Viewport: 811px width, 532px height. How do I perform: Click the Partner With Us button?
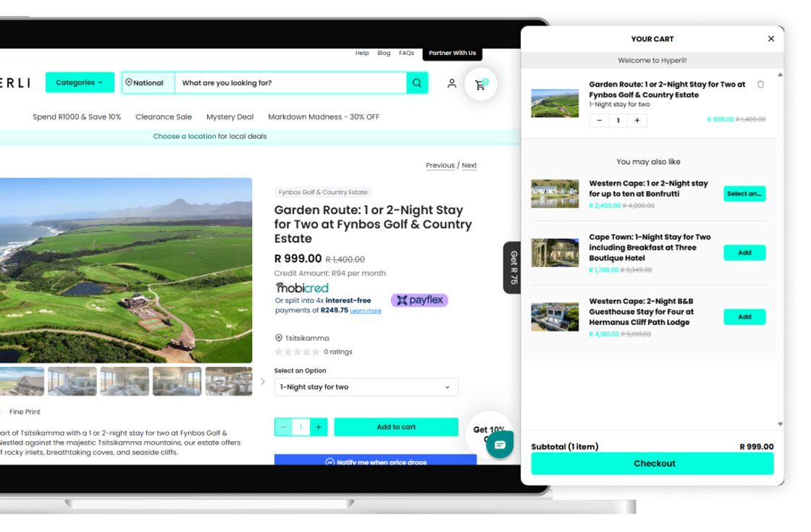point(452,54)
